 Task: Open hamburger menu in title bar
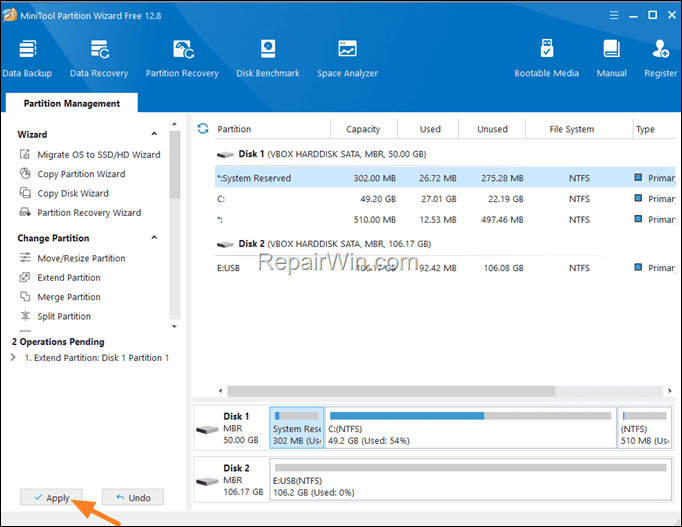click(x=614, y=16)
